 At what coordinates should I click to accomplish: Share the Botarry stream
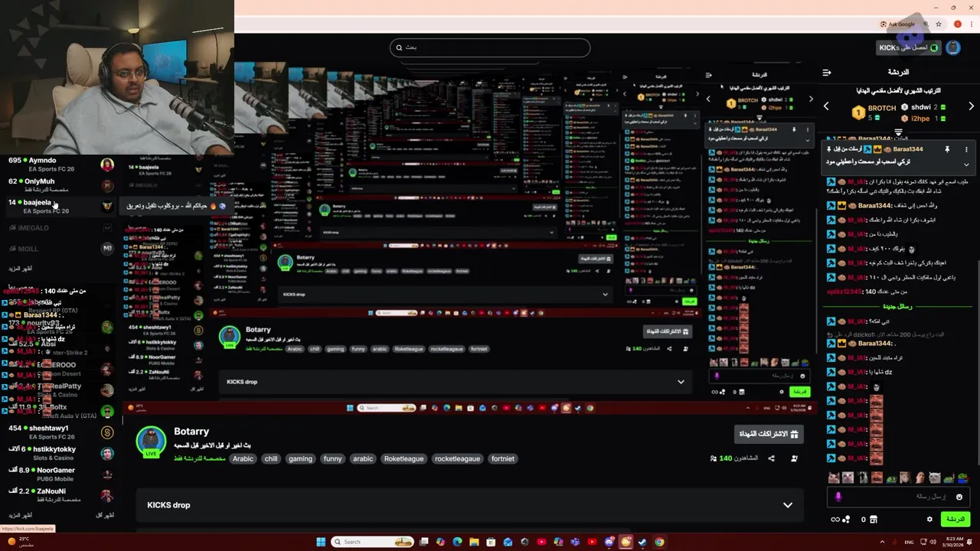coord(771,458)
